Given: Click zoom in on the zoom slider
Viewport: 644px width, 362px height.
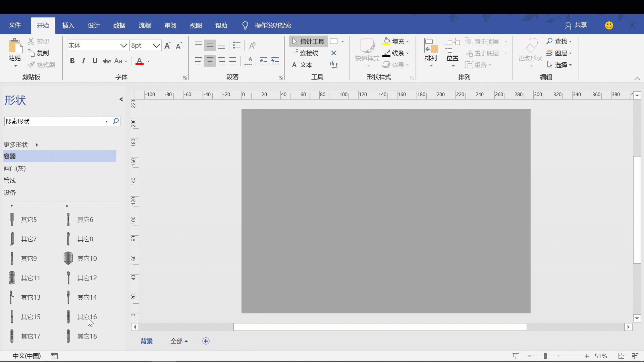Looking at the screenshot, I should tap(587, 356).
